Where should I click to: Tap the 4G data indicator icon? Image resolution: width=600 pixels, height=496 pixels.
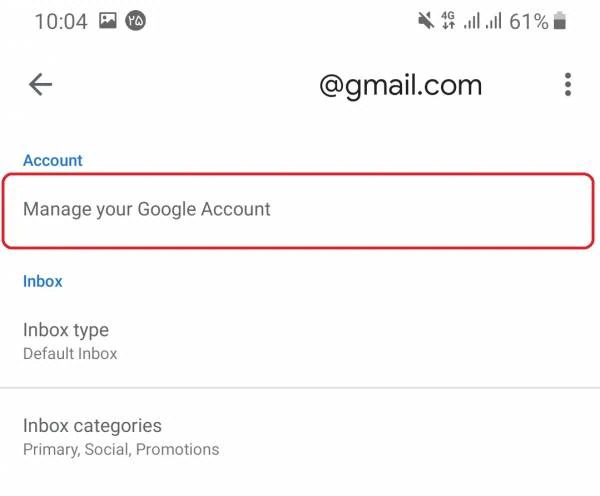[448, 21]
